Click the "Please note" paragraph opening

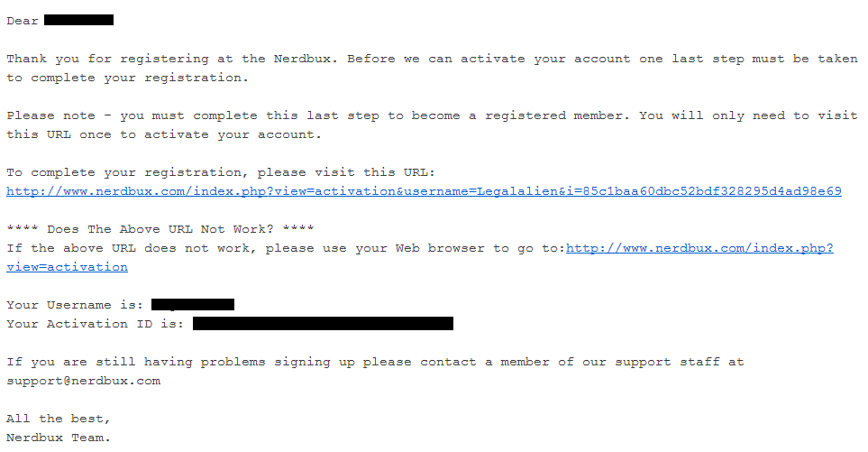click(x=51, y=115)
